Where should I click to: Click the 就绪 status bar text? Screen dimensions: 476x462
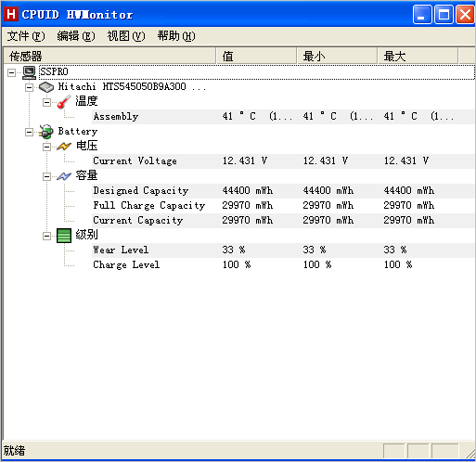click(14, 451)
